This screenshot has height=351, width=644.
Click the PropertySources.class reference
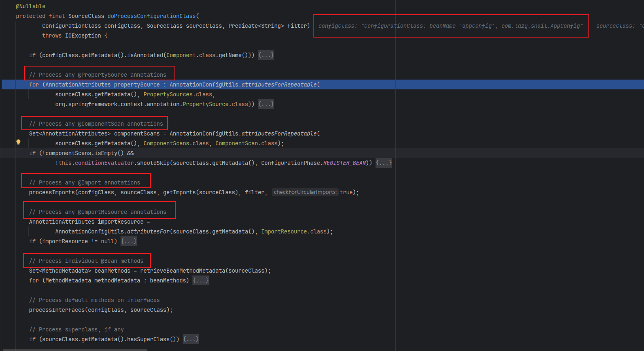(178, 94)
